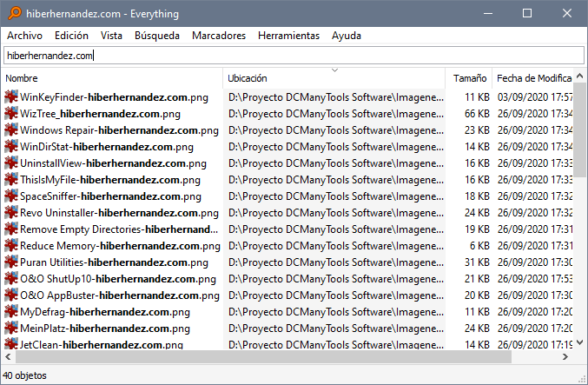Screen dimensions: 588x385
Task: Select file name MeinPlatz-hiberhernandez.com.png
Action: pos(105,329)
